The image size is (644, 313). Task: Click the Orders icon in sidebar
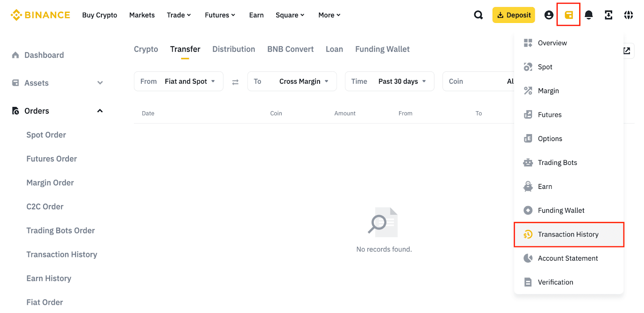pos(15,111)
